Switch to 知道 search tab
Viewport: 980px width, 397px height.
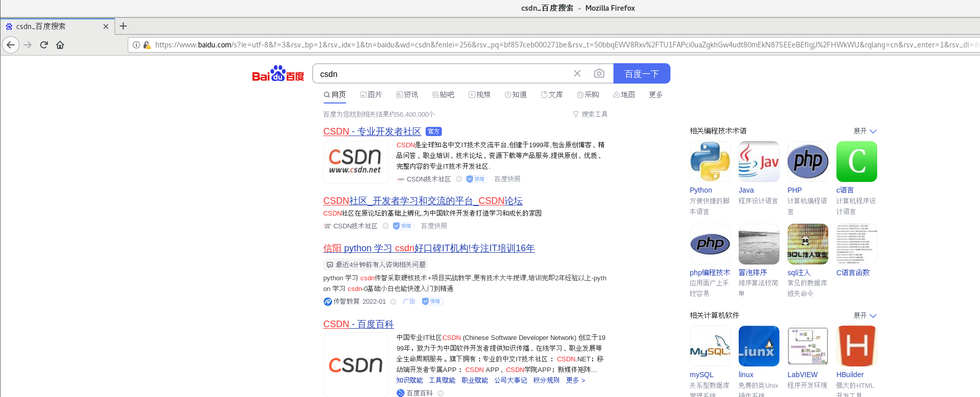(515, 95)
